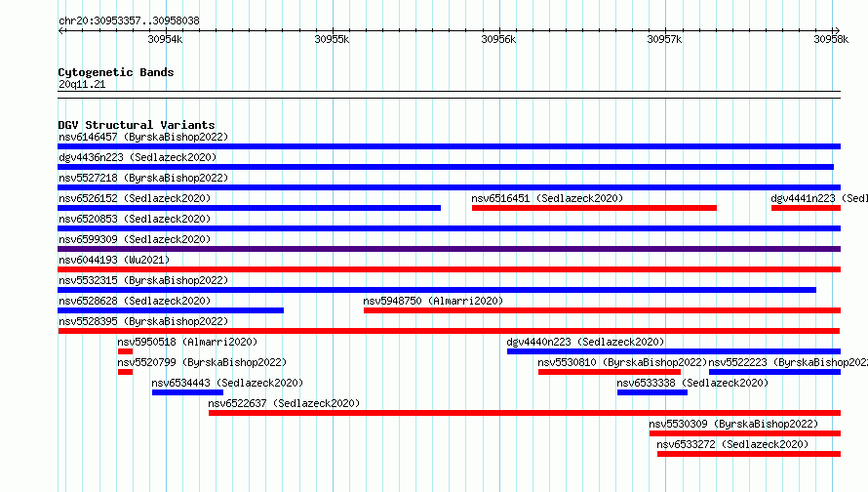The height and width of the screenshot is (492, 868).
Task: Select the blue bar for nsv5527218
Action: coord(449,187)
